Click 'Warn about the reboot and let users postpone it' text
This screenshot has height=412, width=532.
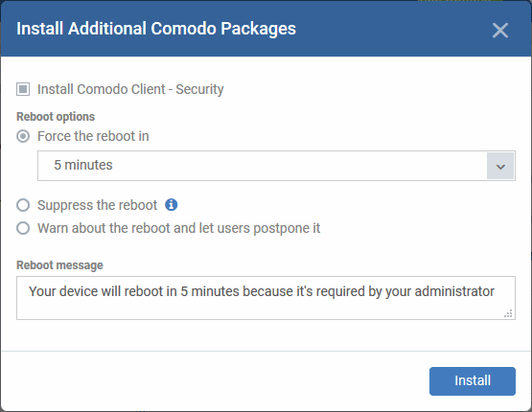179,229
